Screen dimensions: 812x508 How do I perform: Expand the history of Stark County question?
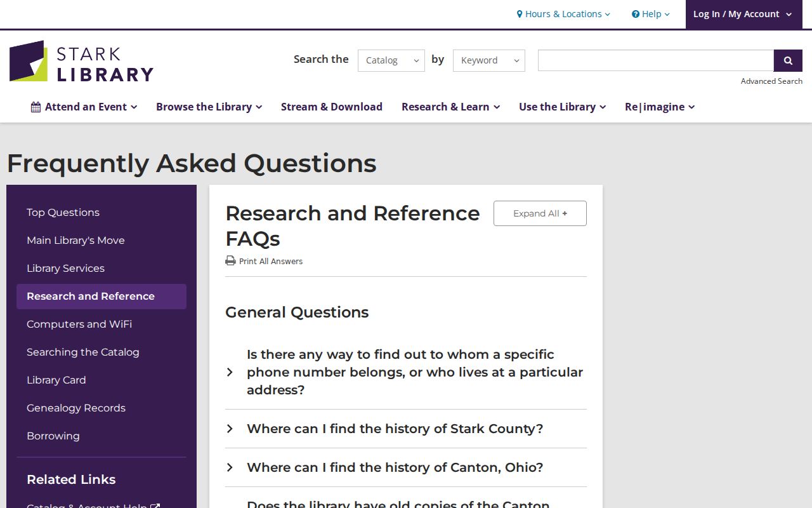[x=406, y=429]
